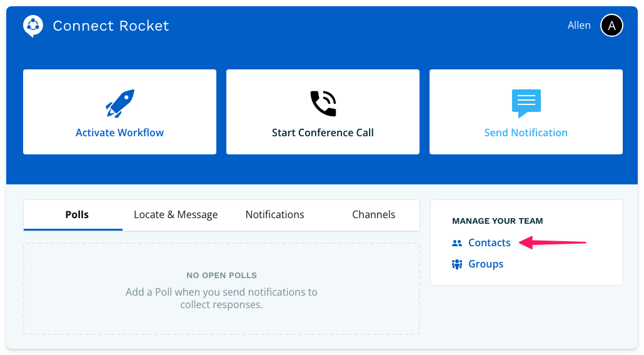Image resolution: width=644 pixels, height=355 pixels.
Task: Switch to the Channels tab
Action: point(374,214)
